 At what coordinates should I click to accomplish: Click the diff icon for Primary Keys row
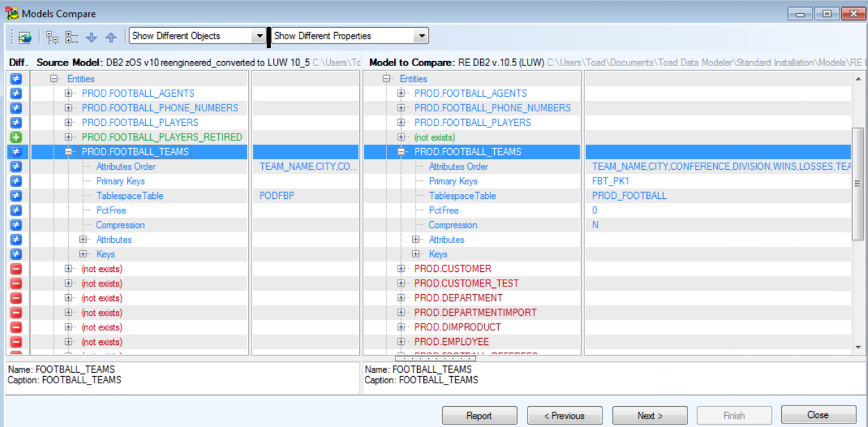pos(16,181)
